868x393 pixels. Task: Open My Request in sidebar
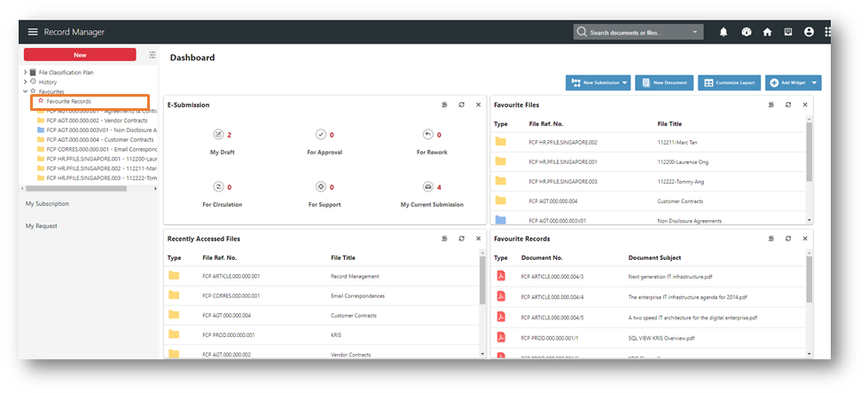pos(42,226)
